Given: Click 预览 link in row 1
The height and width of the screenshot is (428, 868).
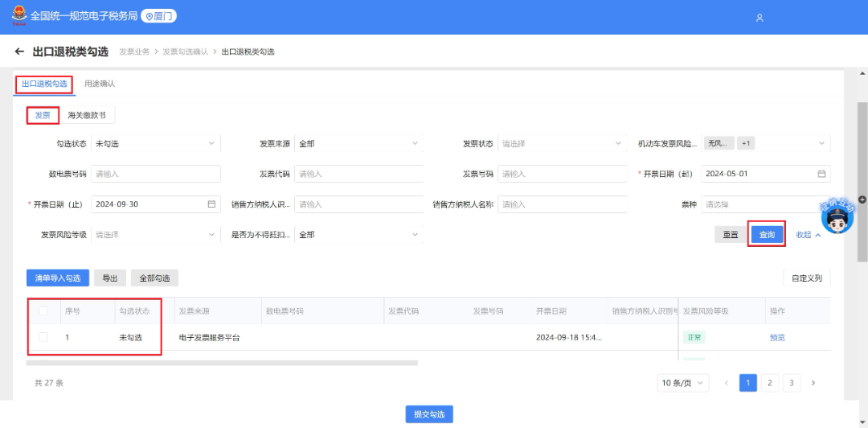Looking at the screenshot, I should pyautogui.click(x=777, y=337).
